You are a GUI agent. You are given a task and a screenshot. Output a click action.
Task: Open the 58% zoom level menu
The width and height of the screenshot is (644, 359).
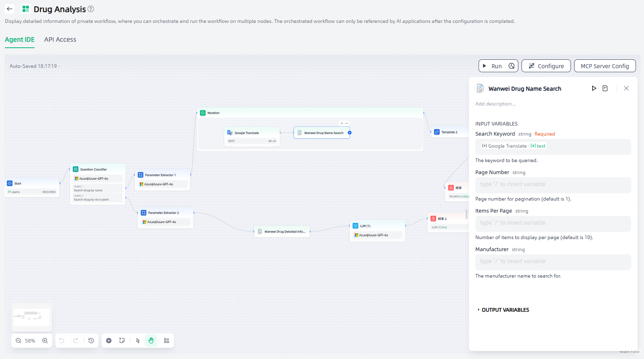[x=30, y=341]
